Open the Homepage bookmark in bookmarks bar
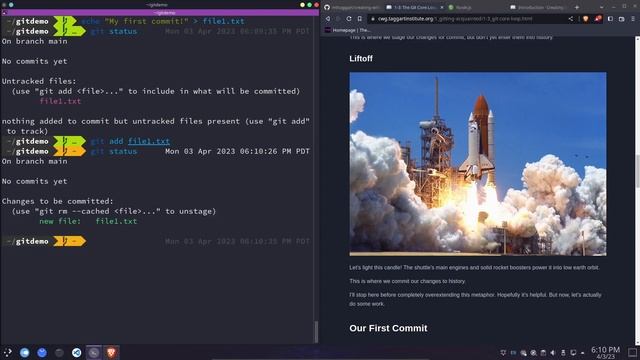Screen dimensions: 640x360 coord(347,30)
